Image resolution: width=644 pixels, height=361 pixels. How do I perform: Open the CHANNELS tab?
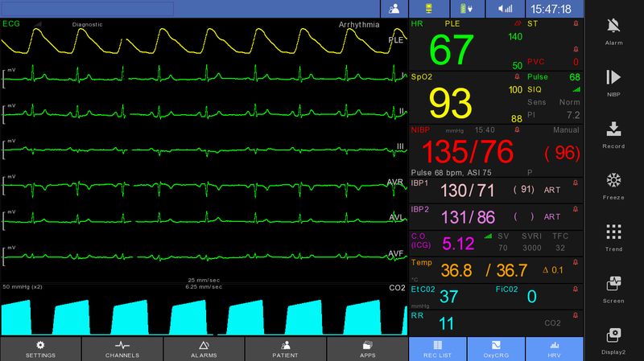[122, 349]
